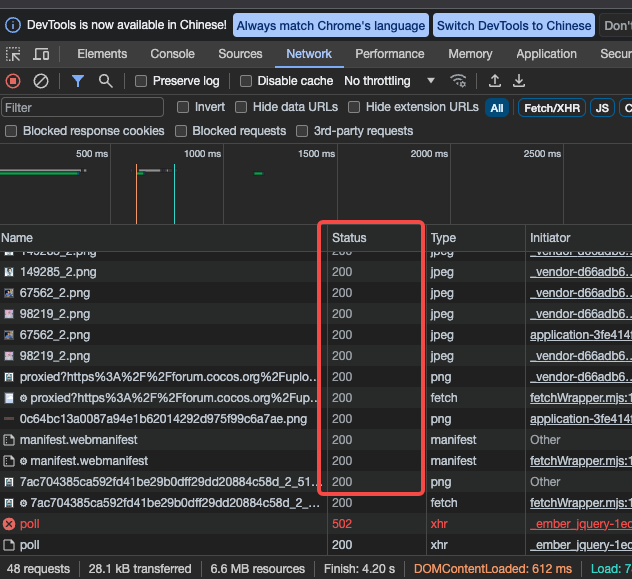Toggle the device toolbar icon

tap(44, 54)
